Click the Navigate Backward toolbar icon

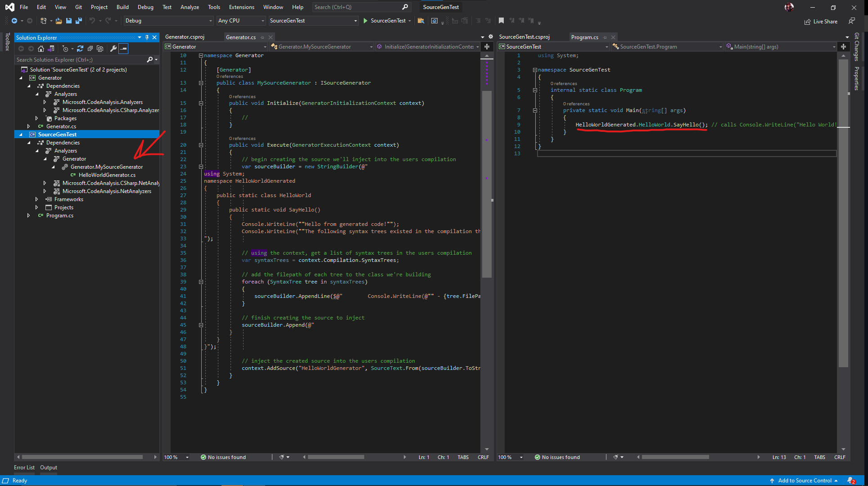[14, 21]
